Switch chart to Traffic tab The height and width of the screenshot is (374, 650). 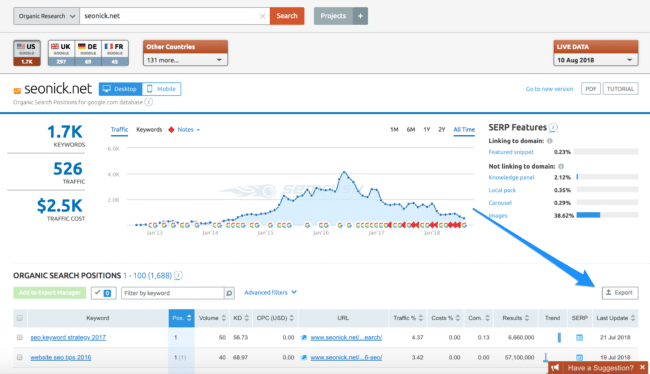[x=119, y=130]
